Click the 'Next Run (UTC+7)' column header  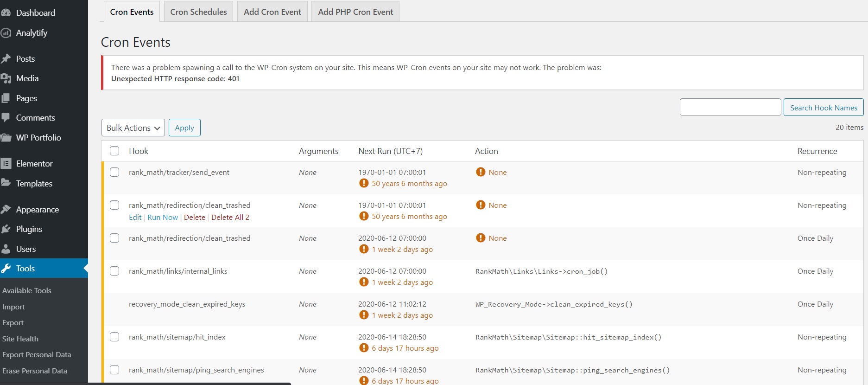point(390,151)
